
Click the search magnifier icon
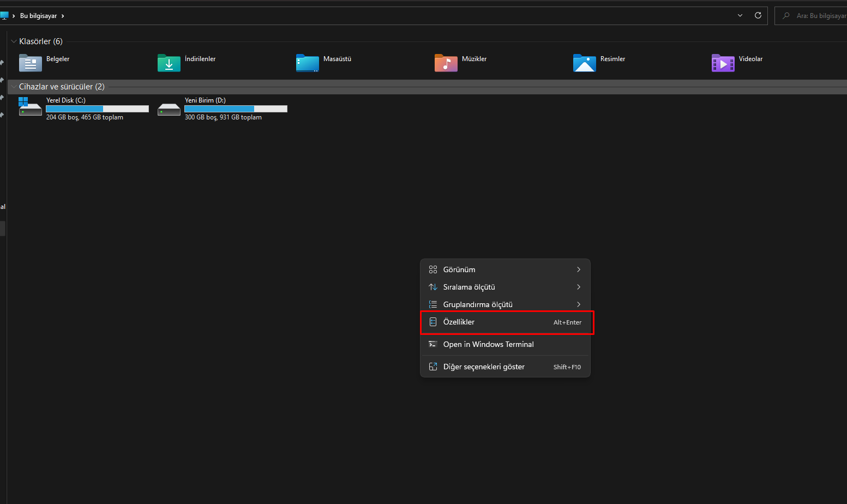pos(786,16)
